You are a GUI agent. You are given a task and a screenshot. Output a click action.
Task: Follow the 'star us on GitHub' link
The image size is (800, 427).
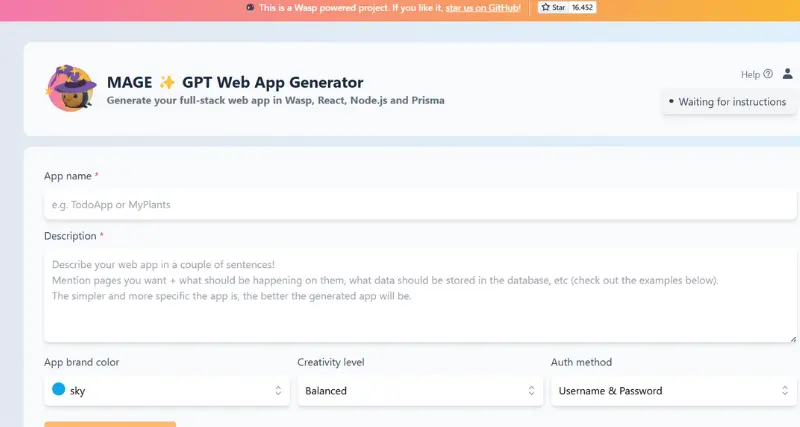pos(482,8)
